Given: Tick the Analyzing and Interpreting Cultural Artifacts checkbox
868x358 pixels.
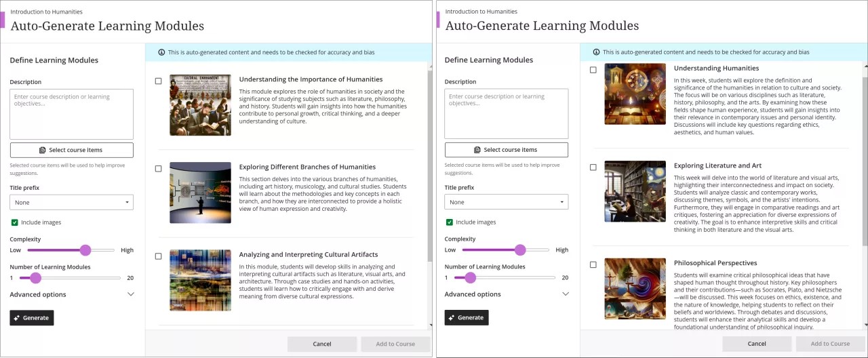Looking at the screenshot, I should (x=158, y=256).
